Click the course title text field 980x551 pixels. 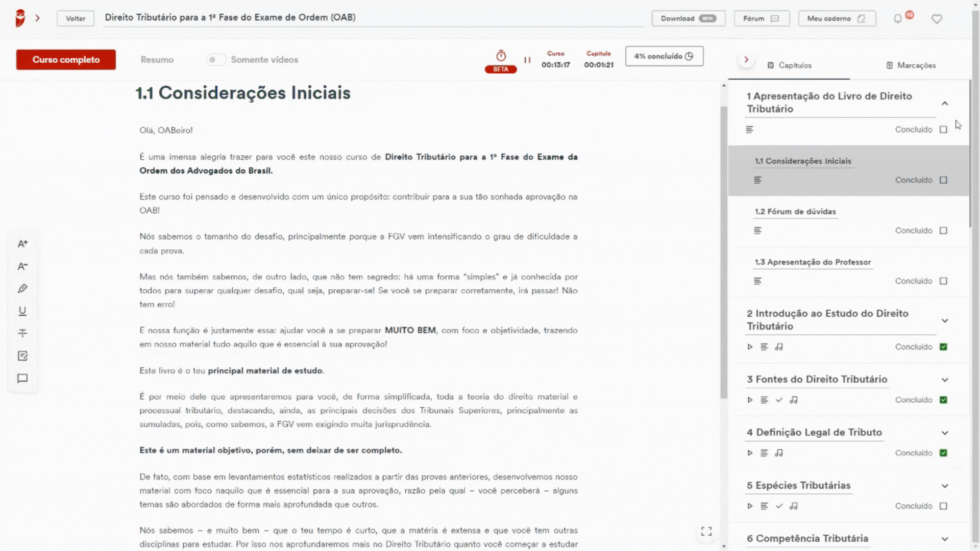coord(374,18)
